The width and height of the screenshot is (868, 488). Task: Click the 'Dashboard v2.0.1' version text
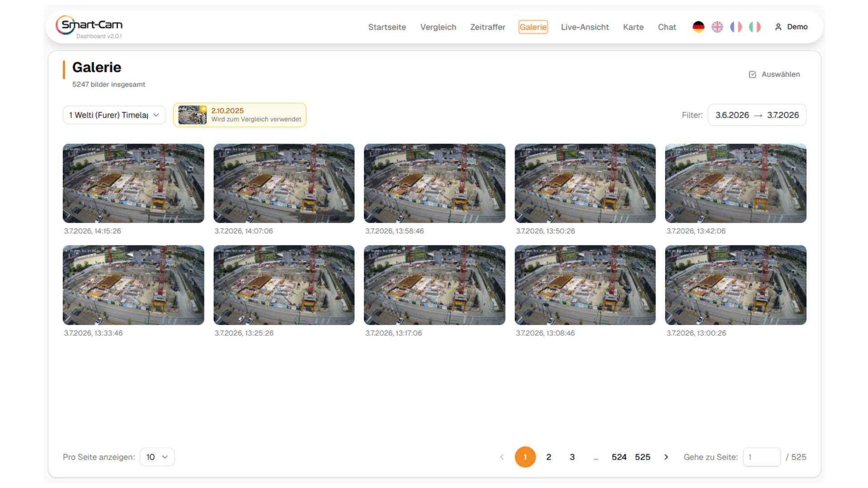(x=99, y=36)
